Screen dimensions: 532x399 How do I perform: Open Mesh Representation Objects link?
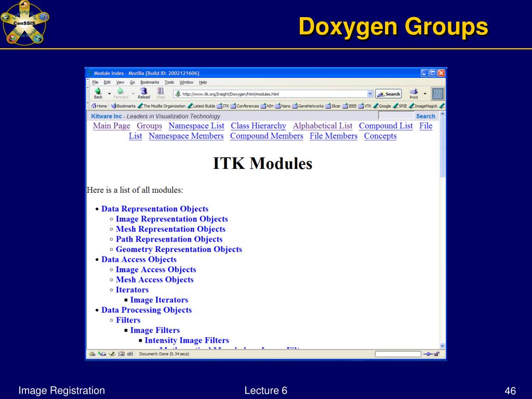click(x=170, y=229)
